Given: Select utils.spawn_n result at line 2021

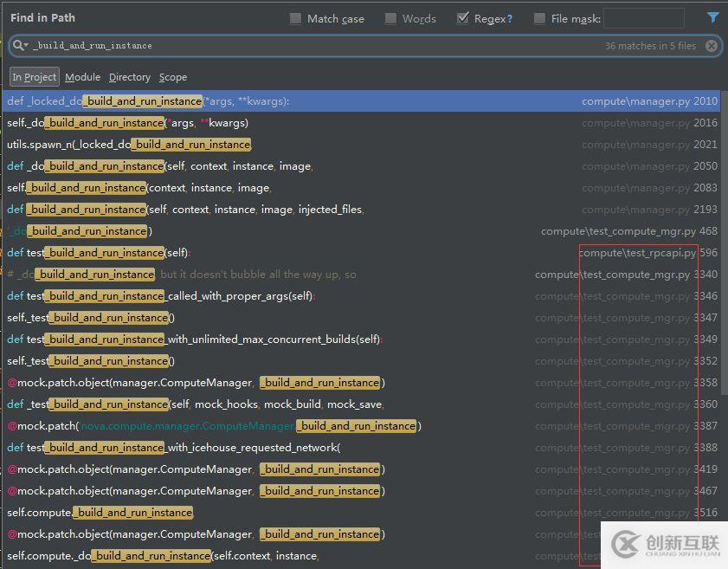Looking at the screenshot, I should pos(346,145).
